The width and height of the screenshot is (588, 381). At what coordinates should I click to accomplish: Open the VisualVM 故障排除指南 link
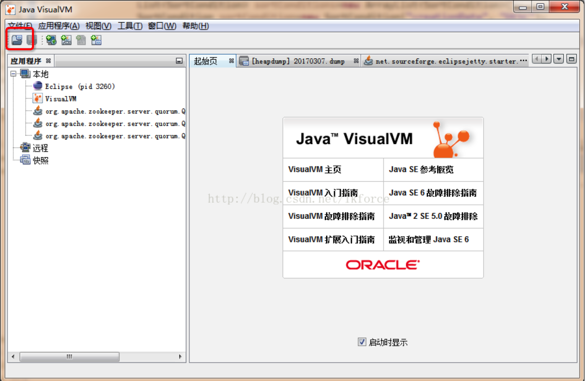[331, 216]
